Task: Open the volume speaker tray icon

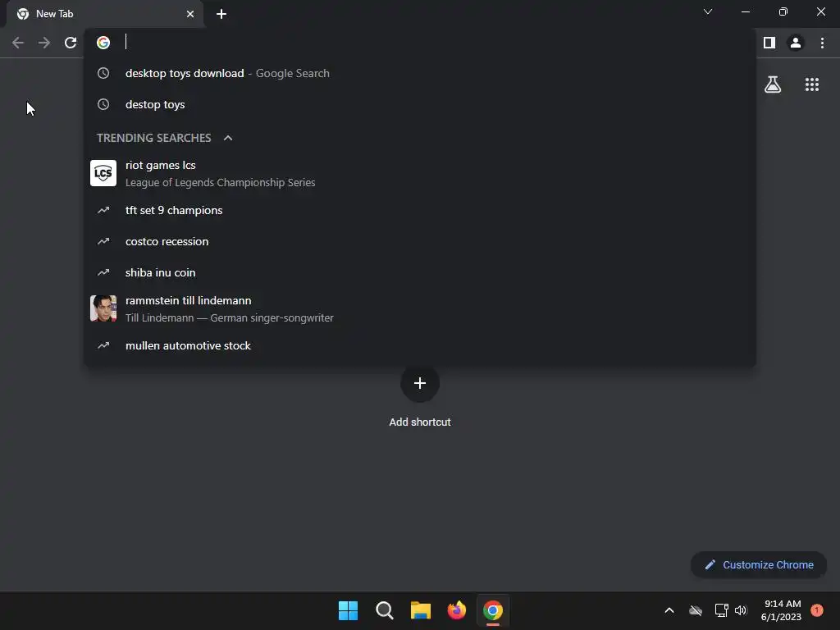Action: pos(741,610)
